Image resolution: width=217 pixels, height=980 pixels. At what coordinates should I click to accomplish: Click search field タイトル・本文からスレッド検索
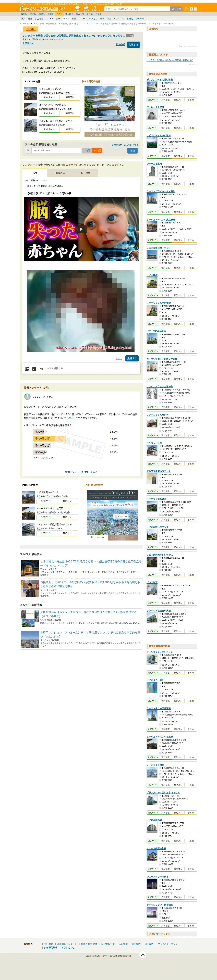138,9
